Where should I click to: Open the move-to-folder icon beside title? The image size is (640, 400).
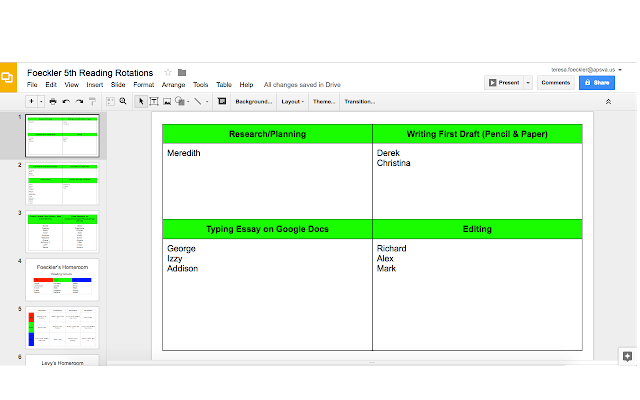182,72
